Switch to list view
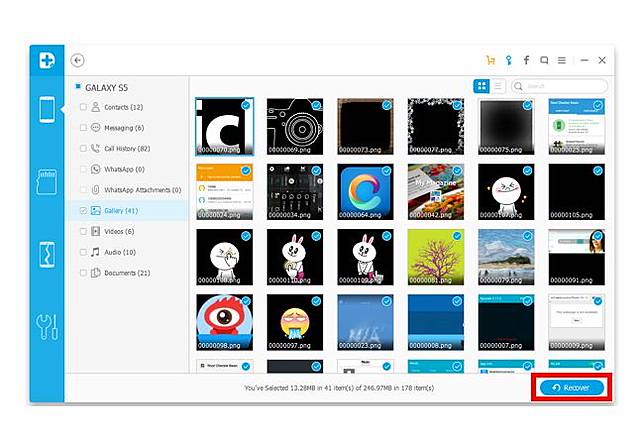Image resolution: width=644 pixels, height=446 pixels. pos(498,87)
